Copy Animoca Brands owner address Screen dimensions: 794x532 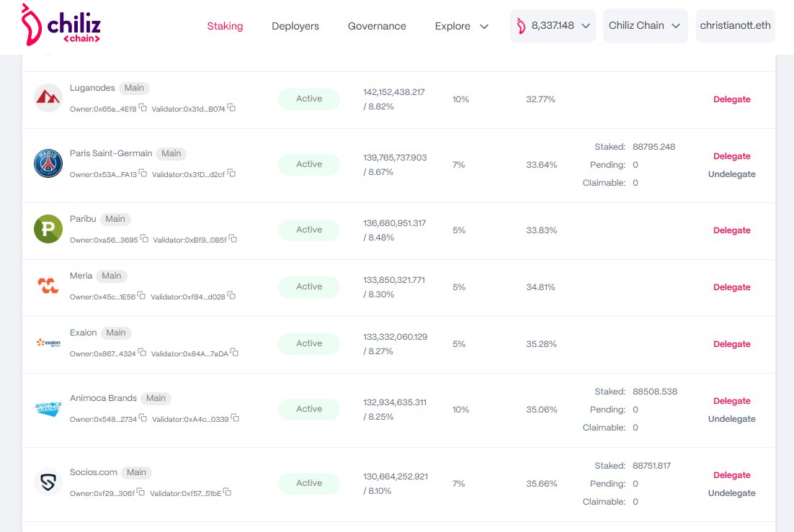(143, 418)
